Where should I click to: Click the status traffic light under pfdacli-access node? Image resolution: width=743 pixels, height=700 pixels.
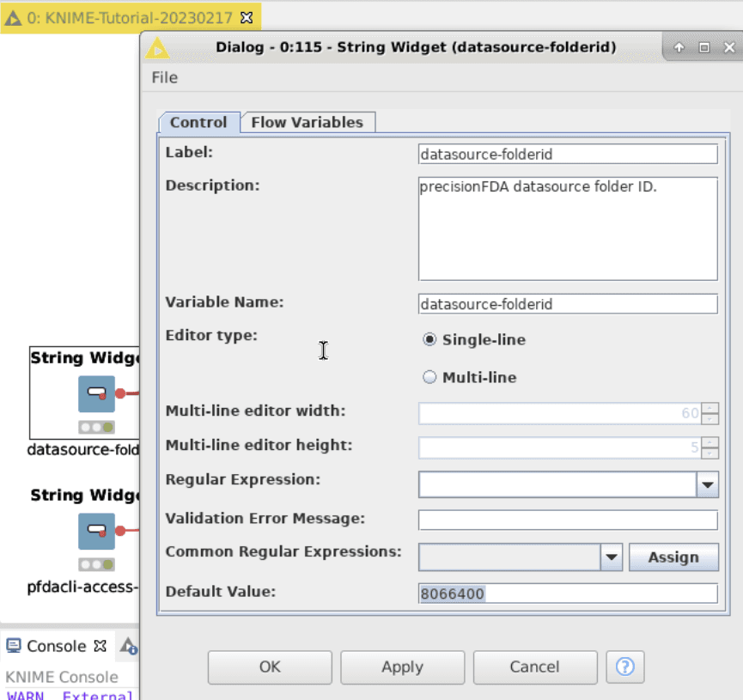click(97, 564)
